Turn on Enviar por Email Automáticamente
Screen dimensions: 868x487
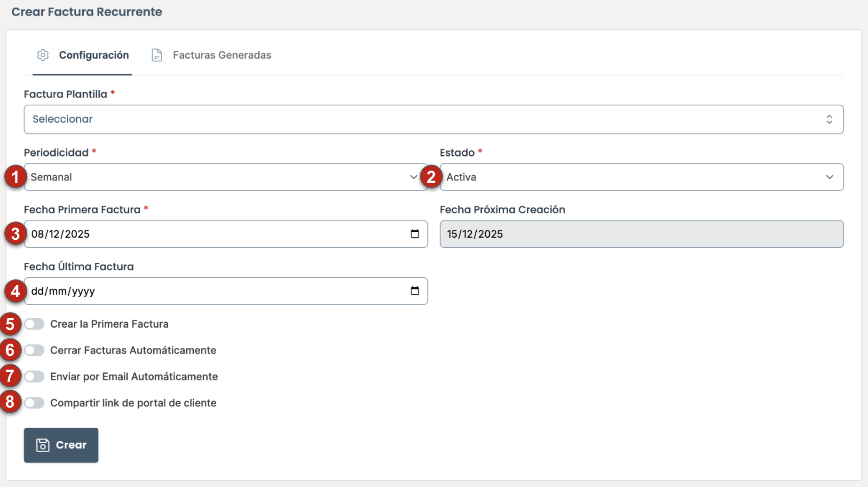(34, 377)
